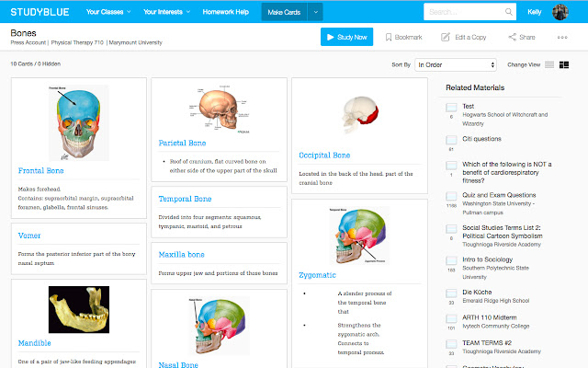The image size is (588, 368).
Task: Open 'Social Studies Terms List 2' material
Action: pos(503,232)
